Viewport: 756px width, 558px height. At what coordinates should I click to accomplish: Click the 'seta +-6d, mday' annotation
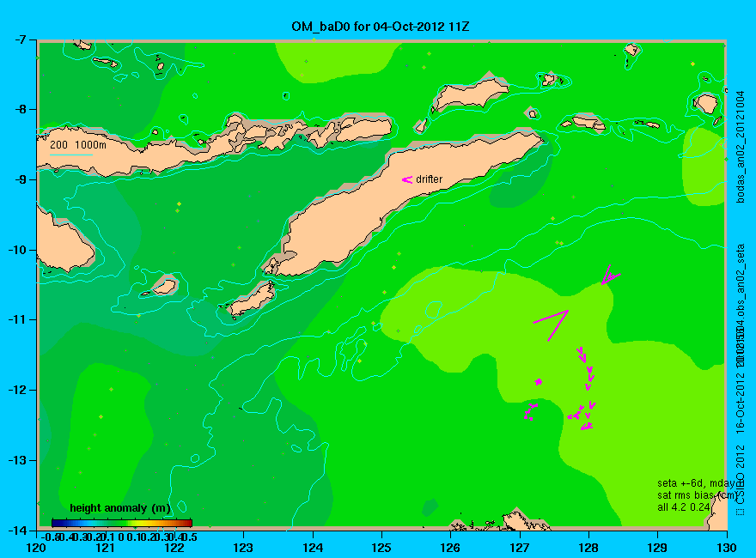point(696,483)
